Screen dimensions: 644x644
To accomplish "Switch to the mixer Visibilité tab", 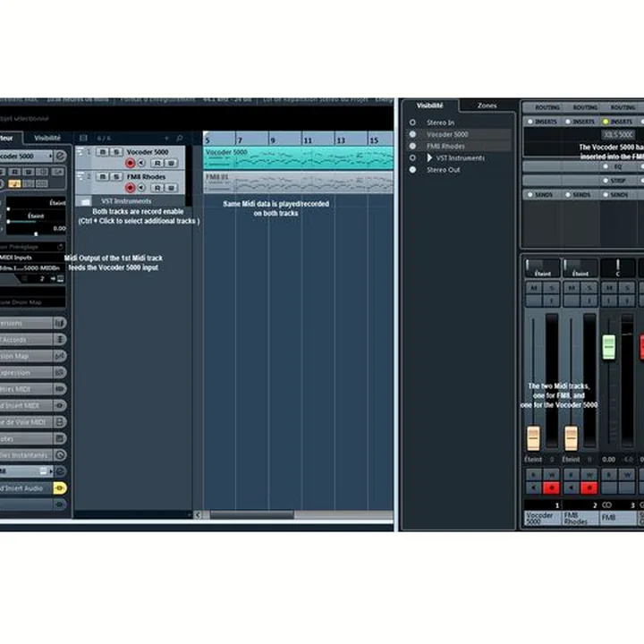I will [429, 106].
